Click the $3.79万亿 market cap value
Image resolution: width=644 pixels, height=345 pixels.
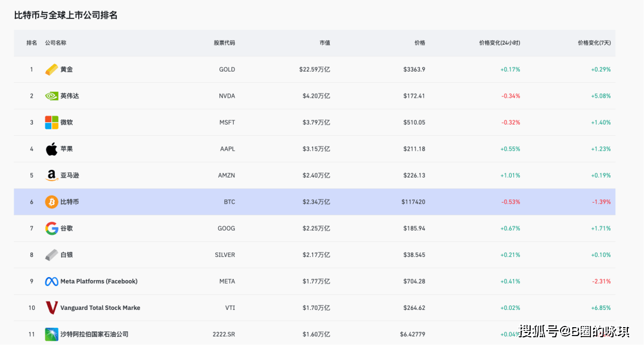[x=316, y=122]
